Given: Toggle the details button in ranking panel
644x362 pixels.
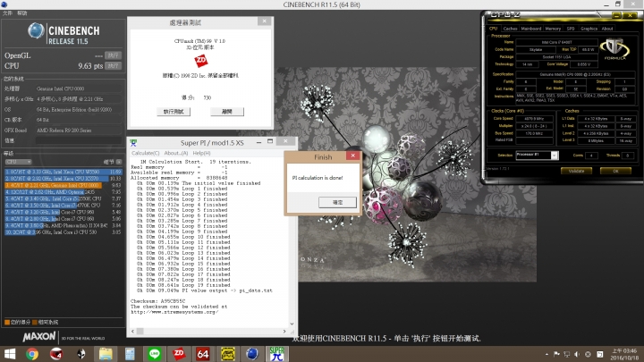Looking at the screenshot, I should click(119, 162).
